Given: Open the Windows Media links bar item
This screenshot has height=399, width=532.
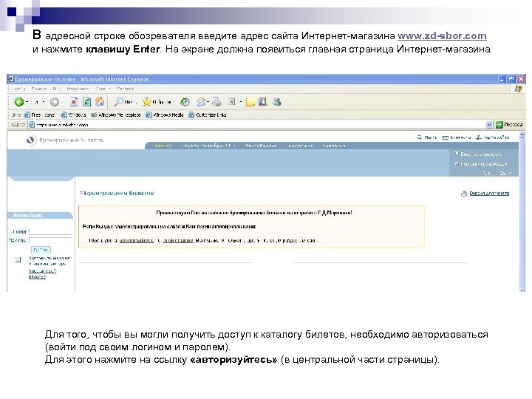Looking at the screenshot, I should [165, 115].
